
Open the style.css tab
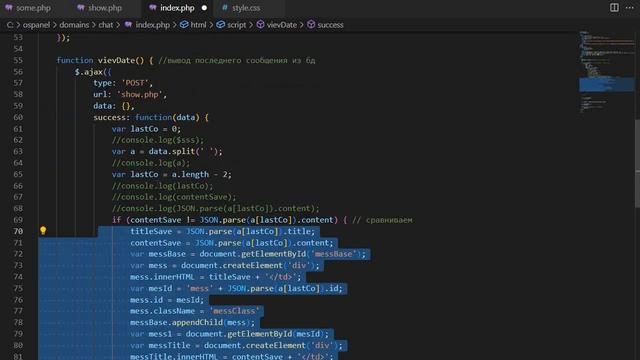pos(246,8)
